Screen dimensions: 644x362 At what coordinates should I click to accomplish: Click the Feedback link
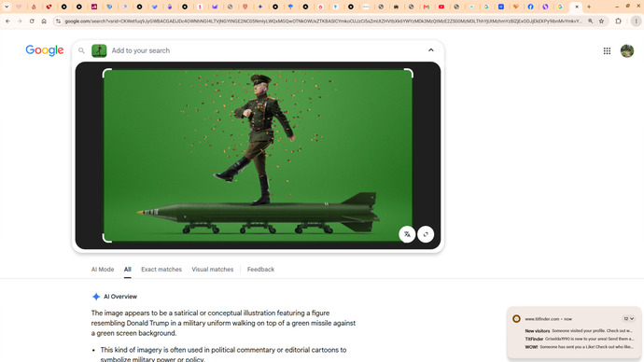coord(260,270)
